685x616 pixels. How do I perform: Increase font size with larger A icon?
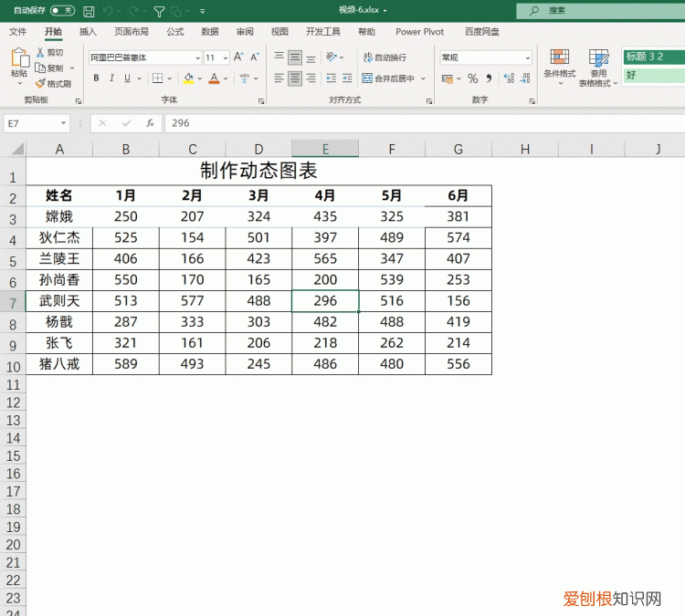[x=238, y=57]
